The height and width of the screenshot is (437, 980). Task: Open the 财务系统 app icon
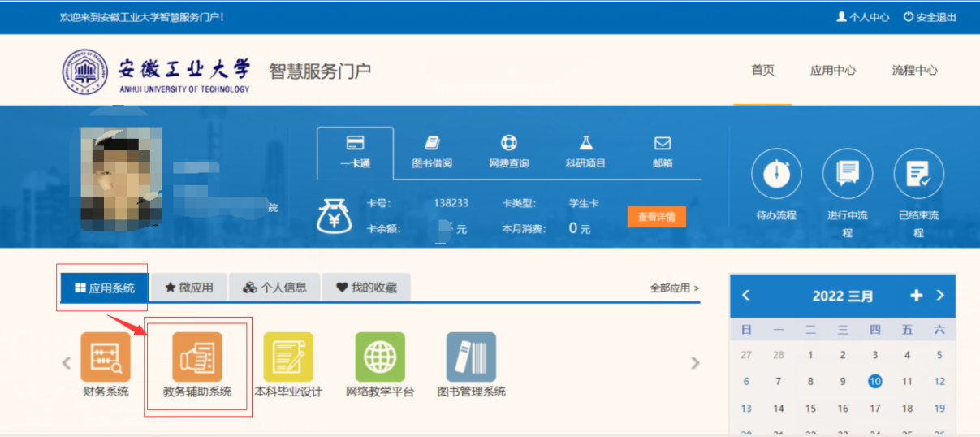pyautogui.click(x=105, y=357)
